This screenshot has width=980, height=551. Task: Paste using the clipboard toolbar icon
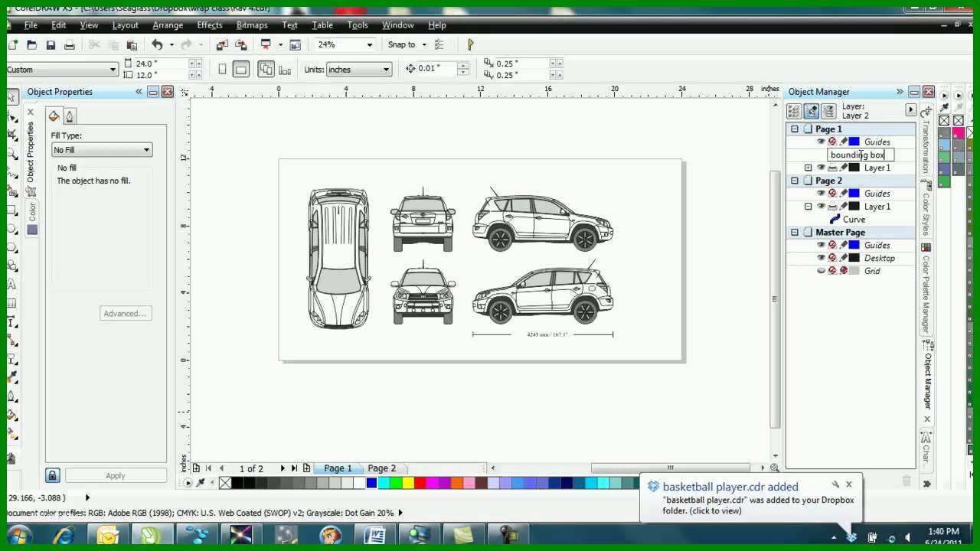click(132, 45)
